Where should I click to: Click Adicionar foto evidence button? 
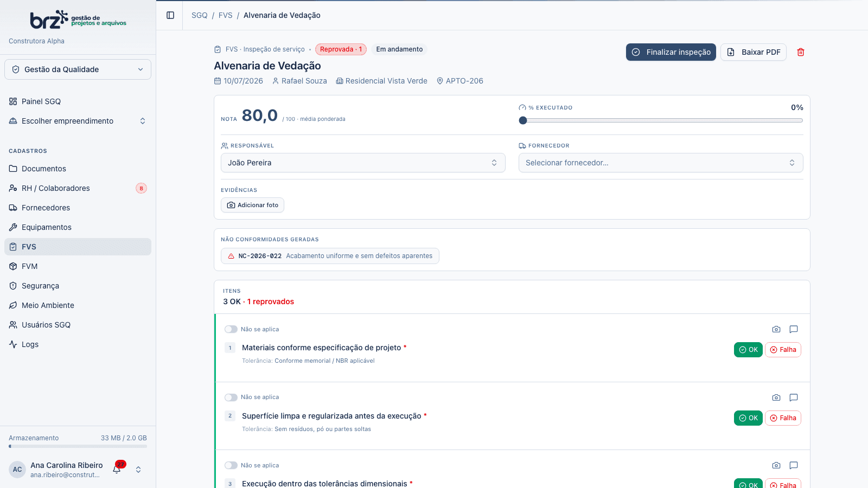[x=252, y=205]
